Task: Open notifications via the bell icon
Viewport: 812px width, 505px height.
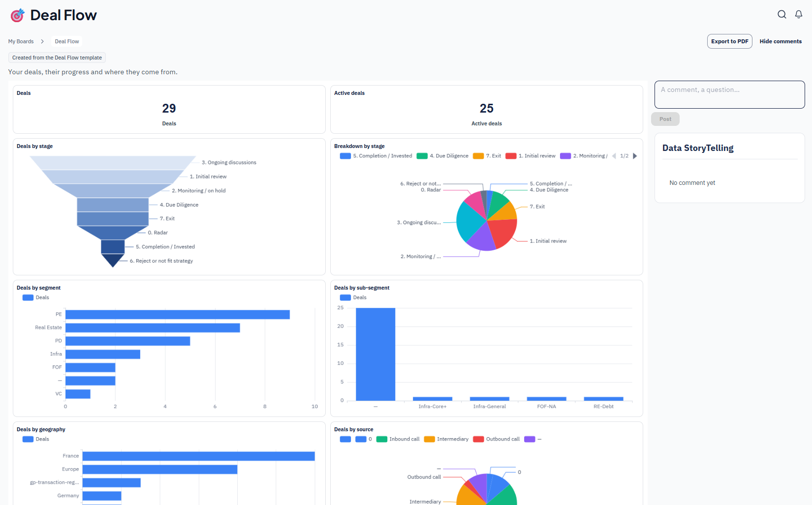Action: point(799,14)
